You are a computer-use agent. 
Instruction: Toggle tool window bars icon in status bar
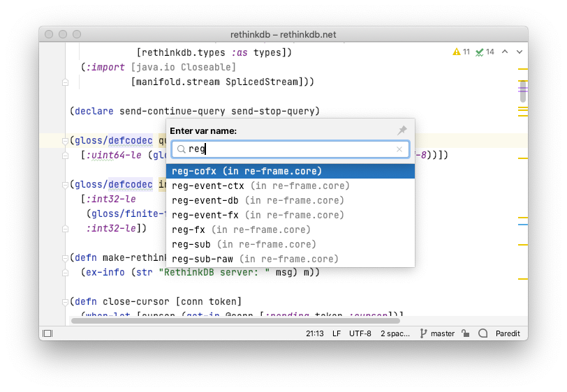coord(47,333)
